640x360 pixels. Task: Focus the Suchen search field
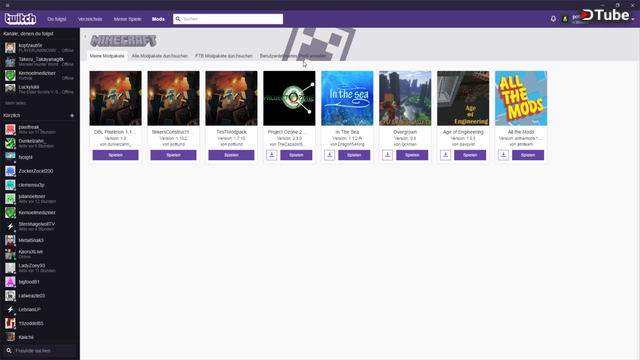pyautogui.click(x=228, y=19)
